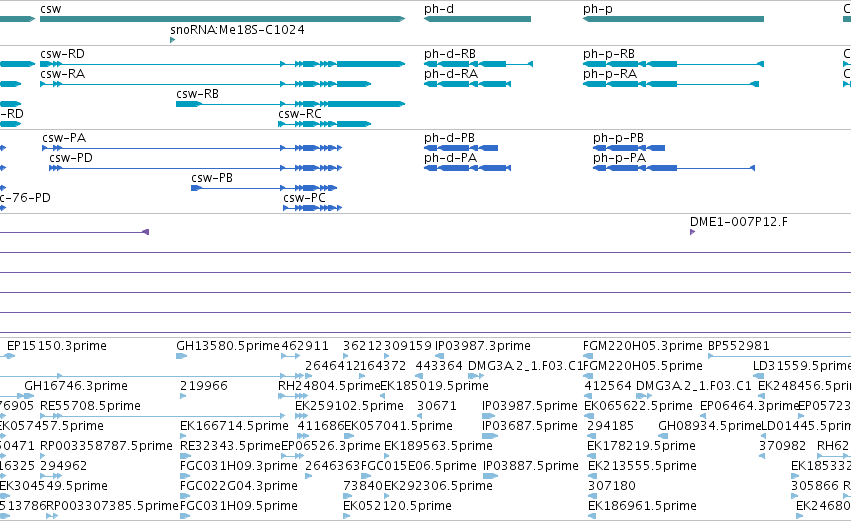Click the 412564 feature label
The width and height of the screenshot is (851, 521).
[x=608, y=386]
